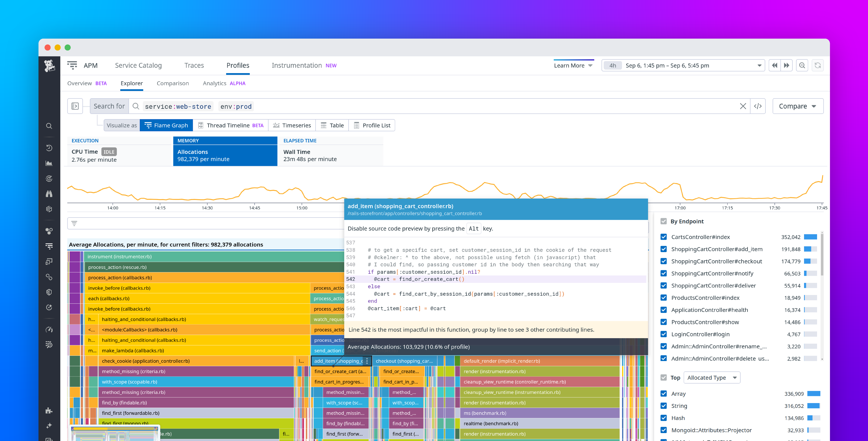Open search from the left sidebar
This screenshot has height=441, width=868.
point(49,126)
